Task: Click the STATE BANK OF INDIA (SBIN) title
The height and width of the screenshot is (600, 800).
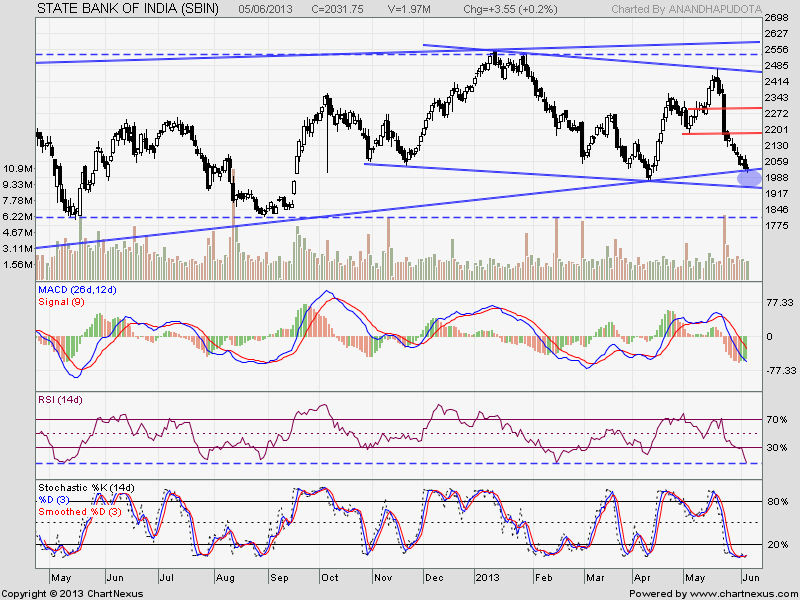Action: point(128,9)
